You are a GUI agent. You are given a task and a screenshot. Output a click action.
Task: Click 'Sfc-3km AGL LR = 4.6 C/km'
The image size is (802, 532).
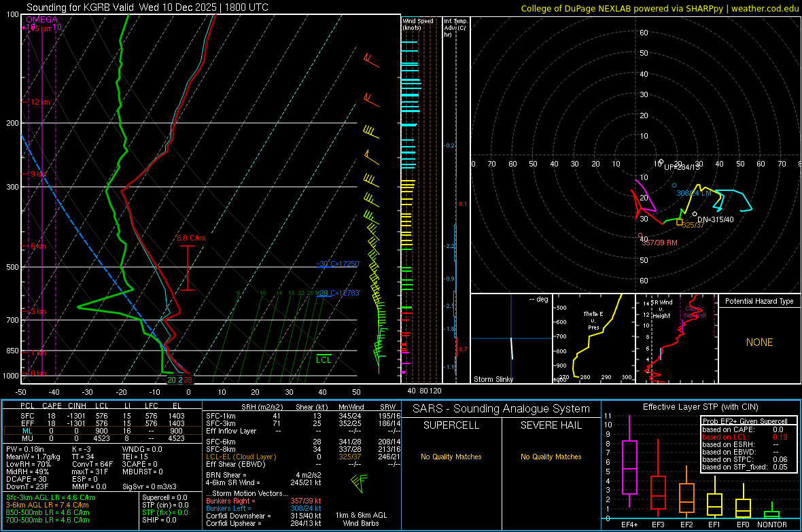(51, 498)
